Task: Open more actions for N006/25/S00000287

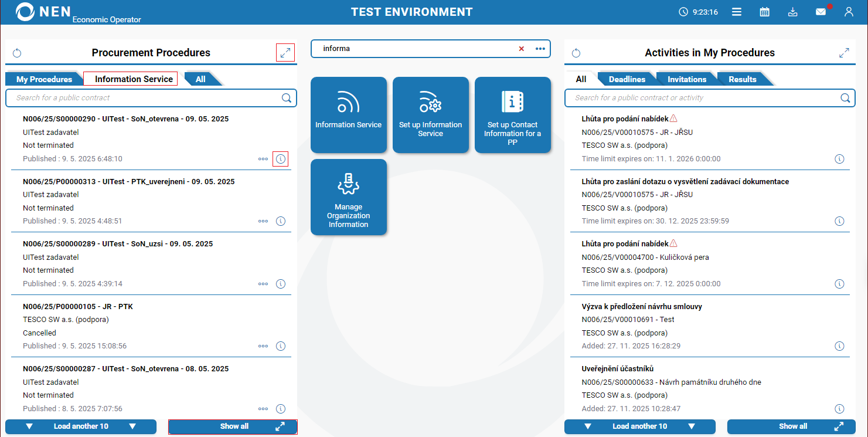Action: (263, 409)
